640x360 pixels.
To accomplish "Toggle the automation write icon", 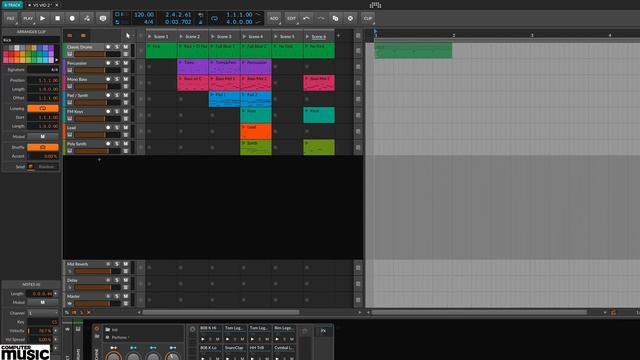I will 87,18.
